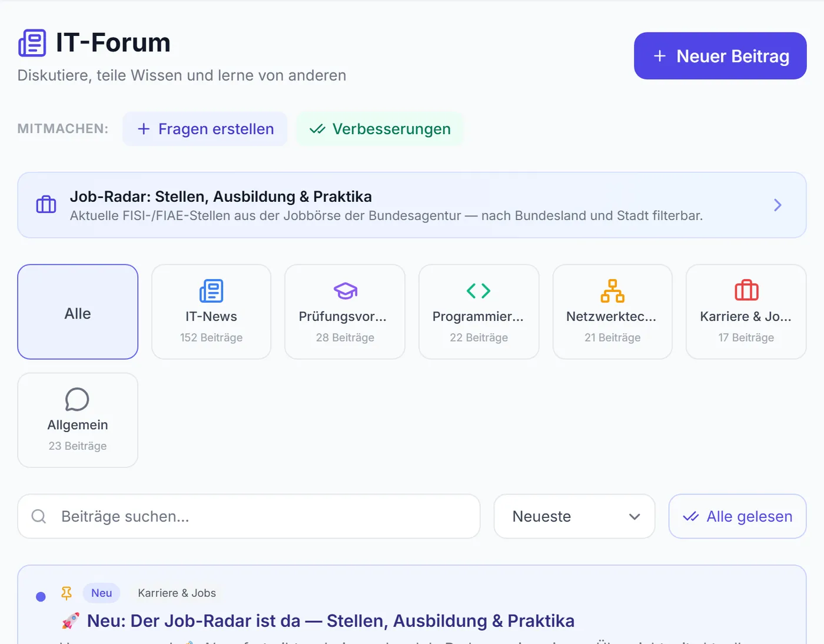
Task: Click the plus icon beside Fragen erstellen
Action: pyautogui.click(x=144, y=129)
